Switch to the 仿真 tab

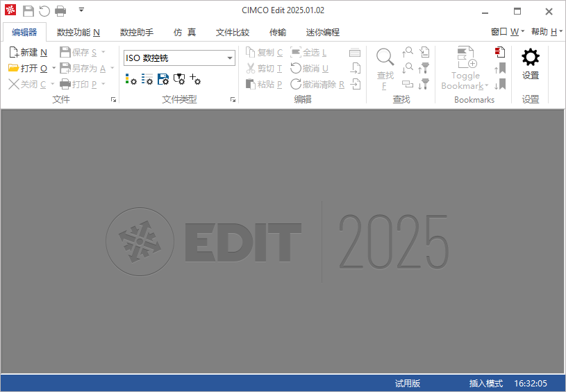[x=185, y=33]
